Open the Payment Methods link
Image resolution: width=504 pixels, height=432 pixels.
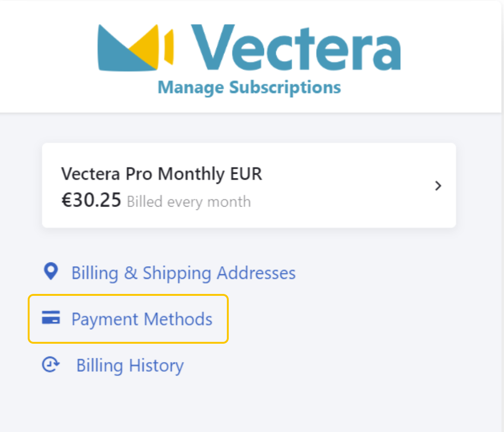(142, 319)
